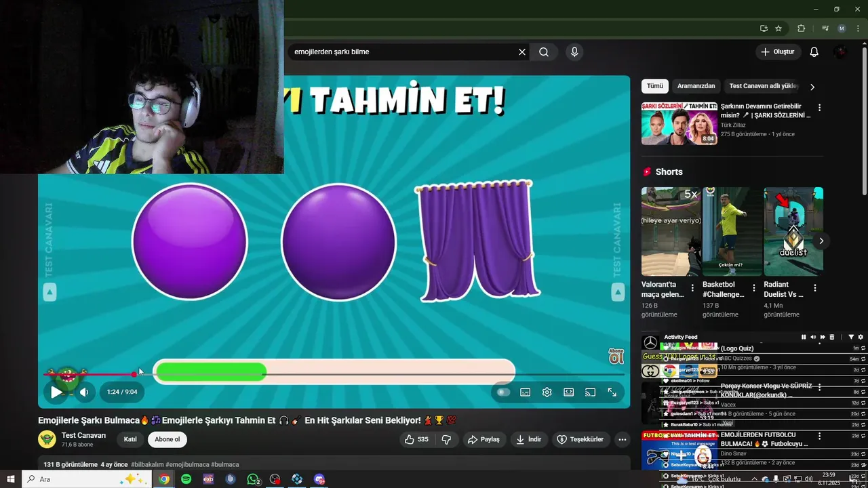Bookmark this page with the star icon

778,28
